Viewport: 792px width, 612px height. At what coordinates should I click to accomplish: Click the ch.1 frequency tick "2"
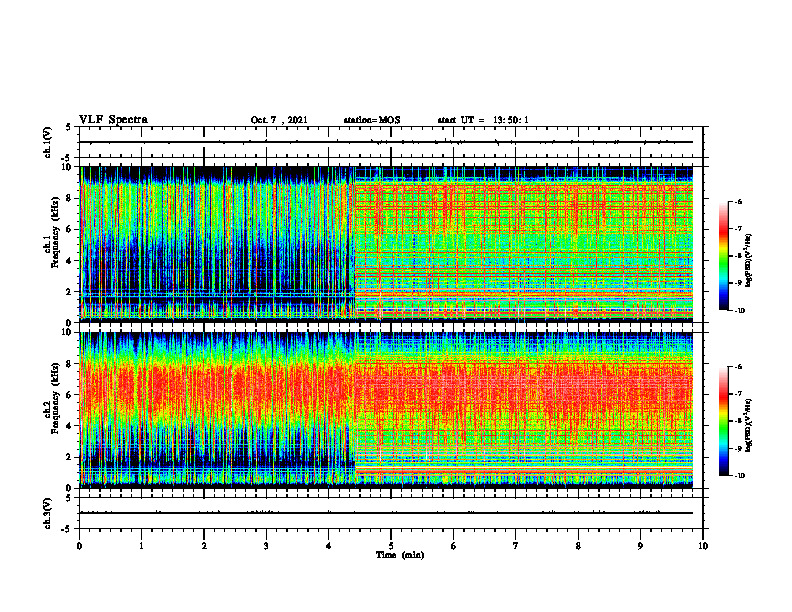tap(70, 291)
